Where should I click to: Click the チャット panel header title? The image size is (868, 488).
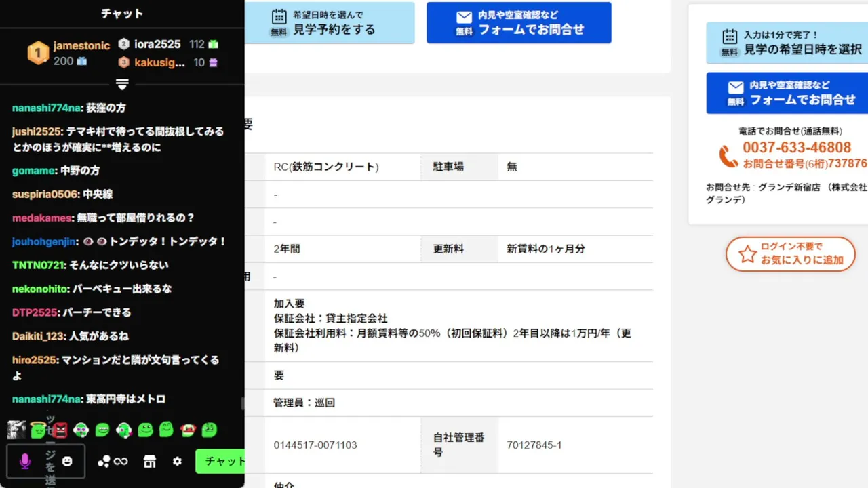pos(122,14)
